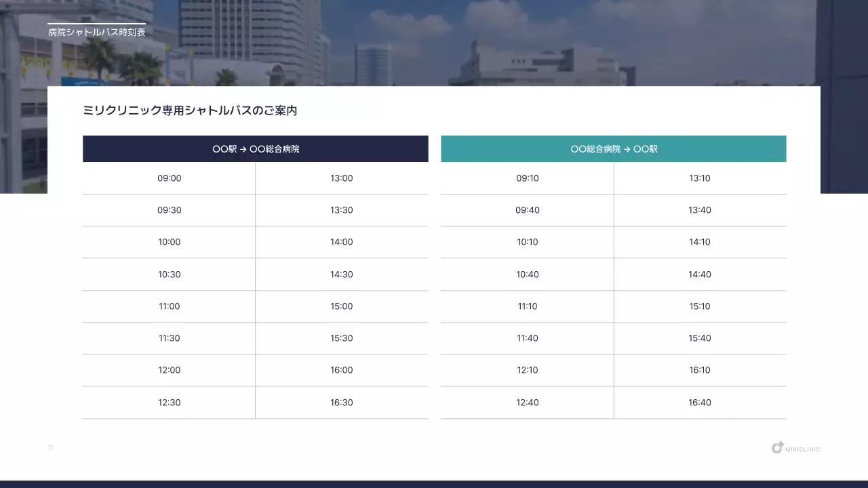Select the 13:00 time in the left table
Image resolution: width=868 pixels, height=488 pixels.
click(342, 178)
